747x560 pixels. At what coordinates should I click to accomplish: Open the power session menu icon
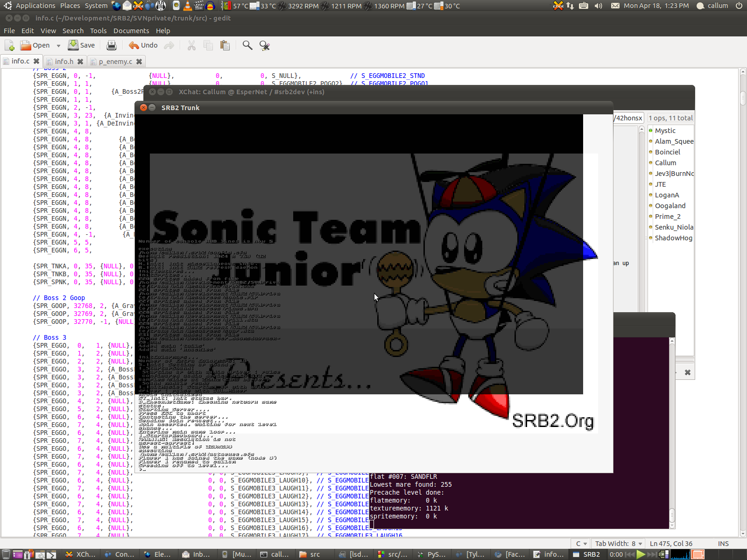(x=739, y=6)
